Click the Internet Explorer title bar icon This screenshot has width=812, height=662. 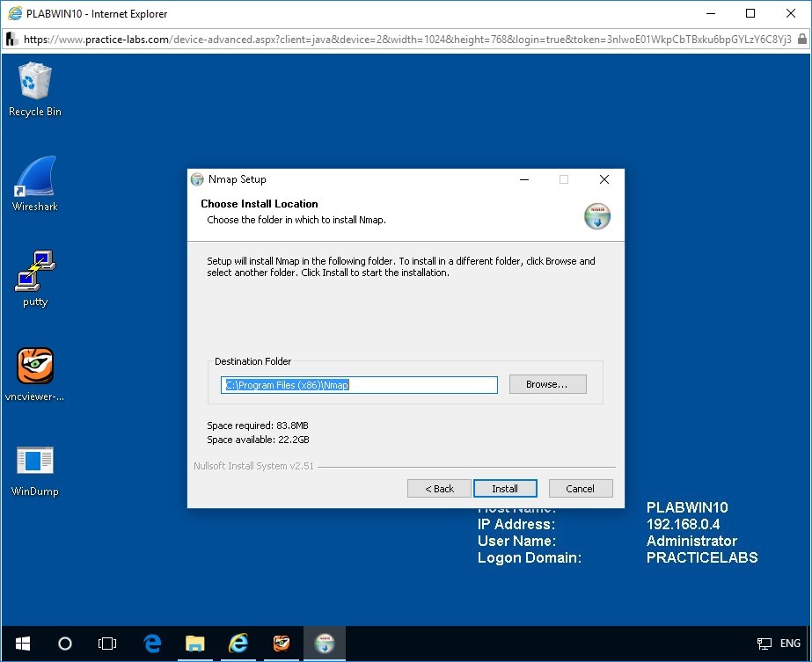14,13
